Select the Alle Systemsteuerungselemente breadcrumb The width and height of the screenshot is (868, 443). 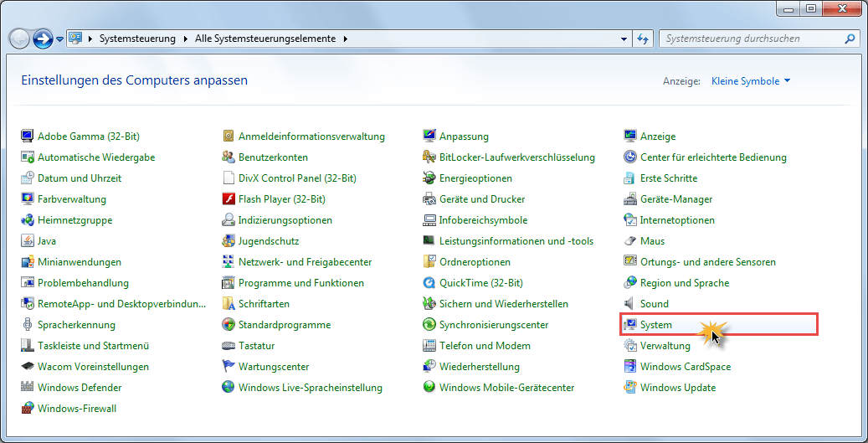coord(265,39)
